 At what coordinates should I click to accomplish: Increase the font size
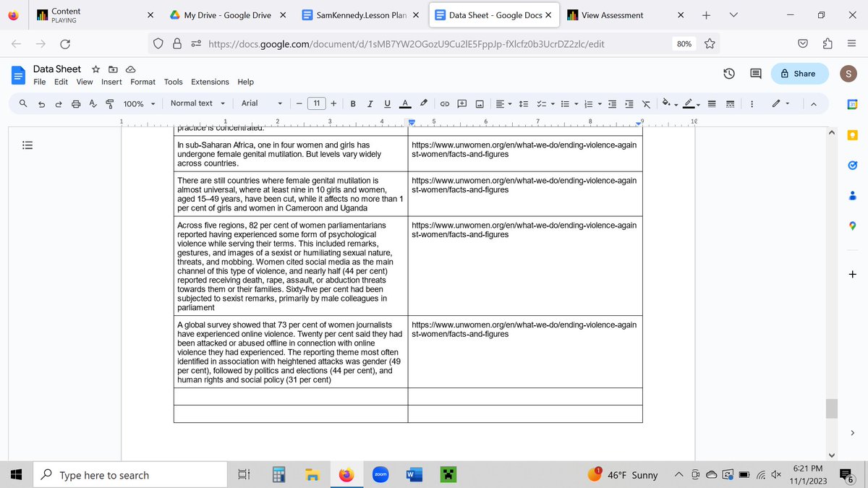coord(333,103)
